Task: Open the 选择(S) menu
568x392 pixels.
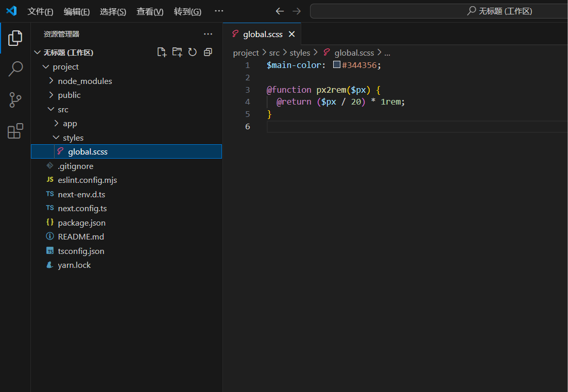Action: point(113,12)
